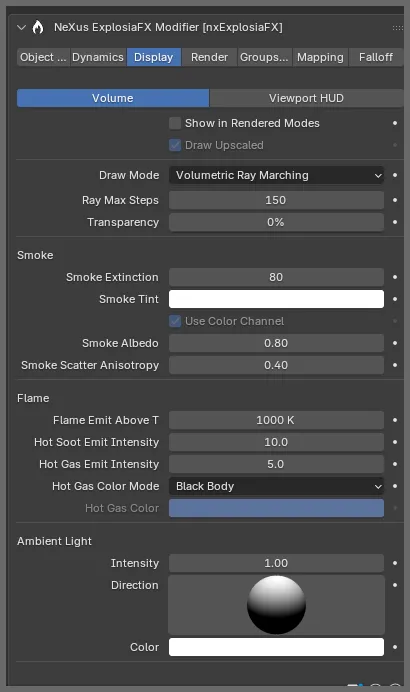Click the Hot Gas Emit Intensity field
This screenshot has height=692, width=410.
pos(276,464)
